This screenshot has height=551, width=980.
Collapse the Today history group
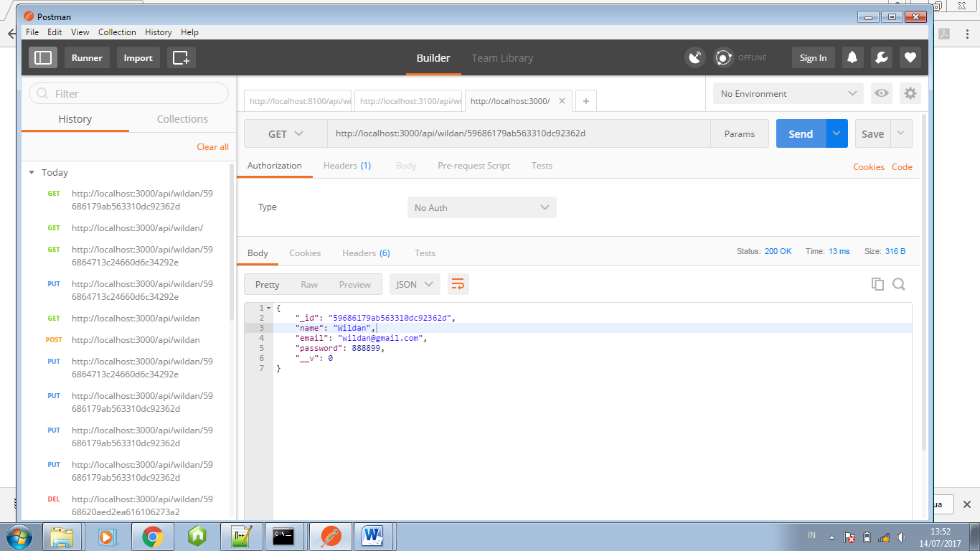point(32,172)
